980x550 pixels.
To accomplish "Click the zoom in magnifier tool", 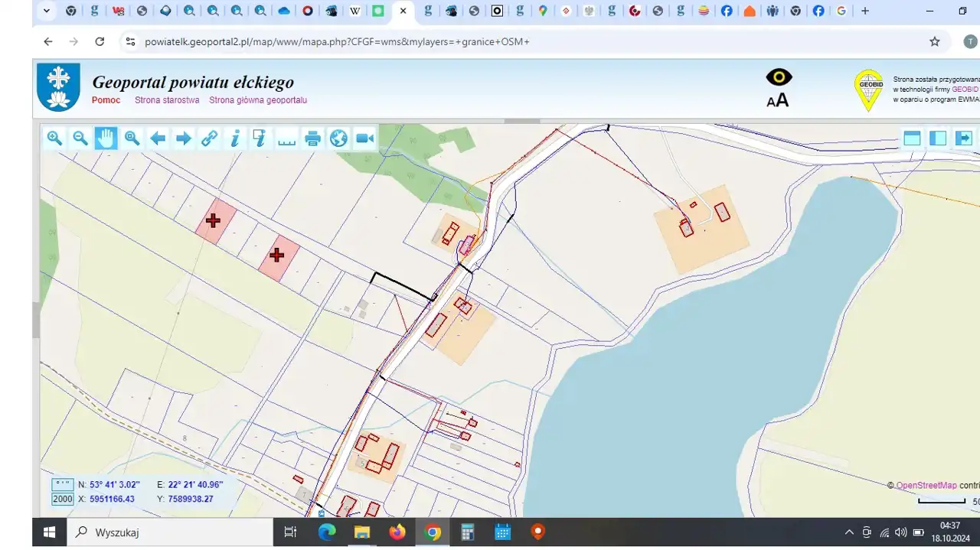I will tap(54, 138).
